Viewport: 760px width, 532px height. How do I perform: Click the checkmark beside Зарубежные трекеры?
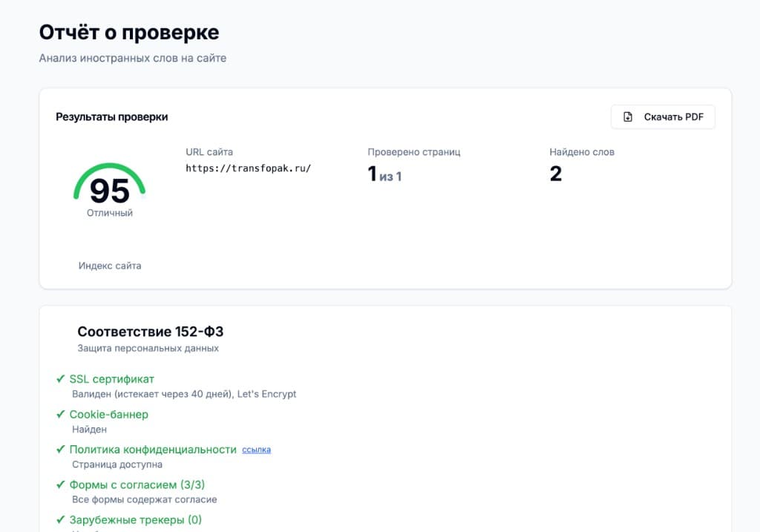pos(59,520)
